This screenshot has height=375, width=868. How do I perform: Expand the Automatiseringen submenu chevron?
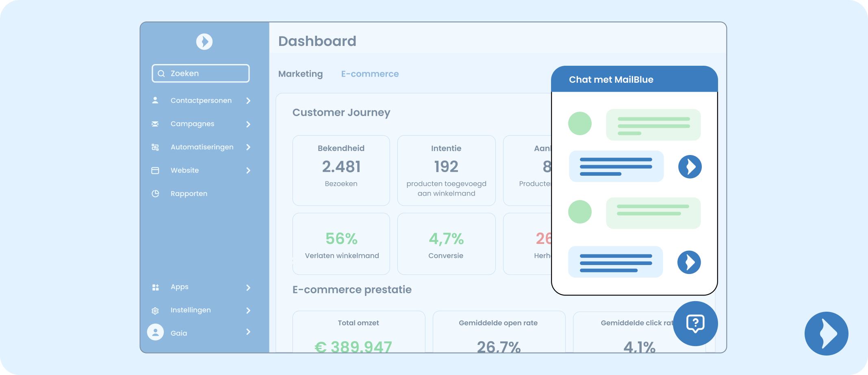(x=248, y=147)
